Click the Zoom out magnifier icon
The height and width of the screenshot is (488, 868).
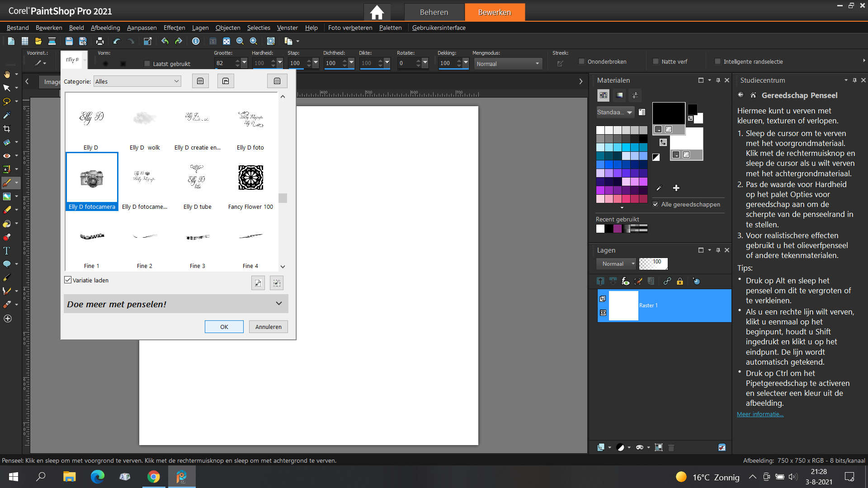[x=240, y=41]
